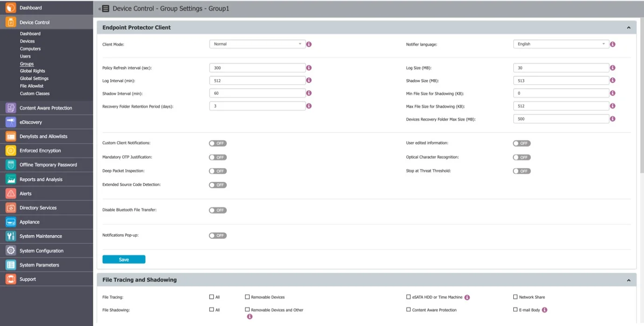644x326 pixels.
Task: Click the Denylists and Allowlists icon
Action: click(x=11, y=136)
